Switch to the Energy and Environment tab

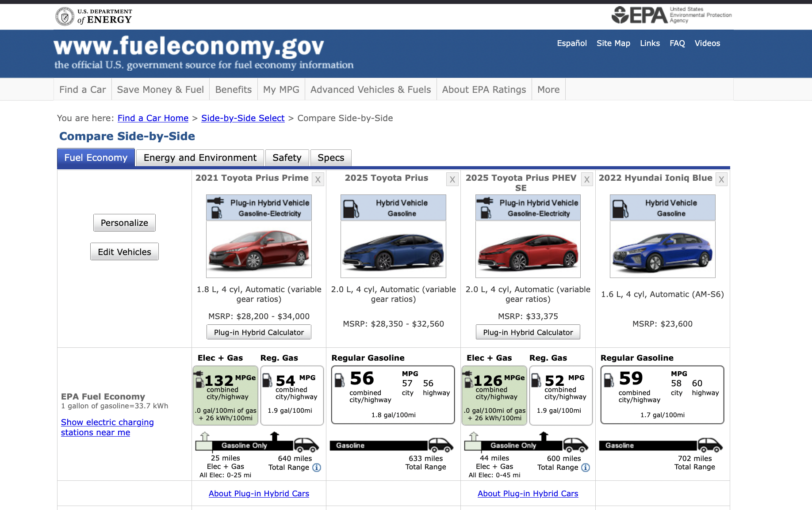199,157
